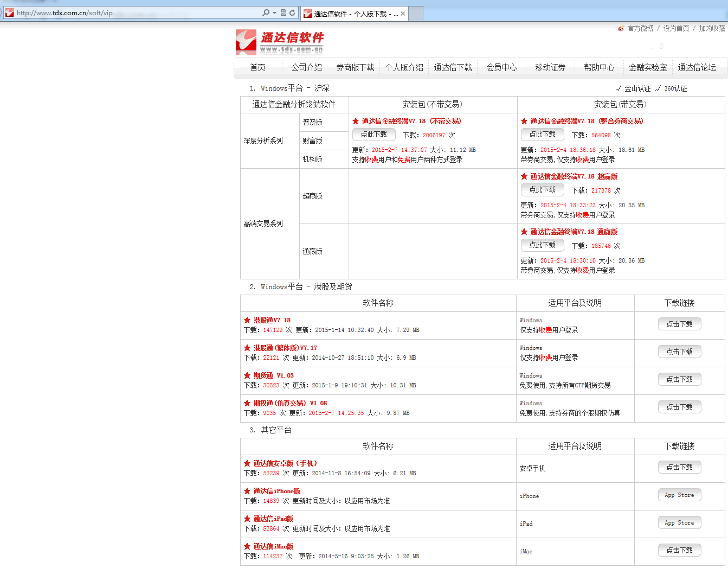Screen dimensions: 728x568
Task: Click red star icon beside 超赢版 title
Action: click(x=524, y=176)
